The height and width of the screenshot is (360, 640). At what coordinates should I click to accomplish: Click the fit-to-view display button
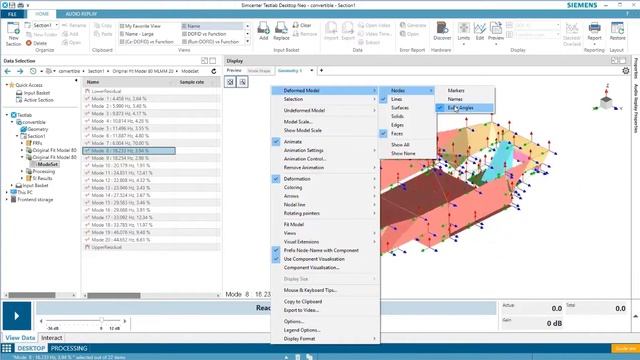pos(230,82)
